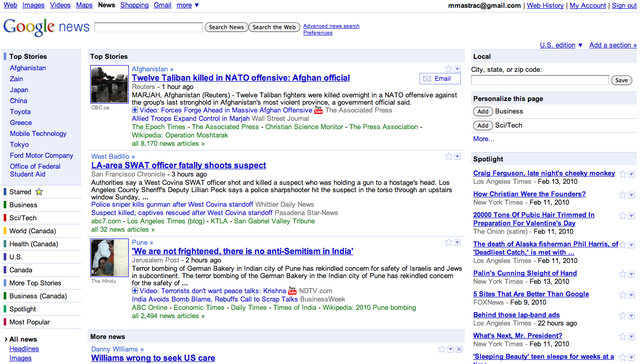Screen dimensions: 640x364
Task: Star the Danny Williams story
Action: coord(442,349)
